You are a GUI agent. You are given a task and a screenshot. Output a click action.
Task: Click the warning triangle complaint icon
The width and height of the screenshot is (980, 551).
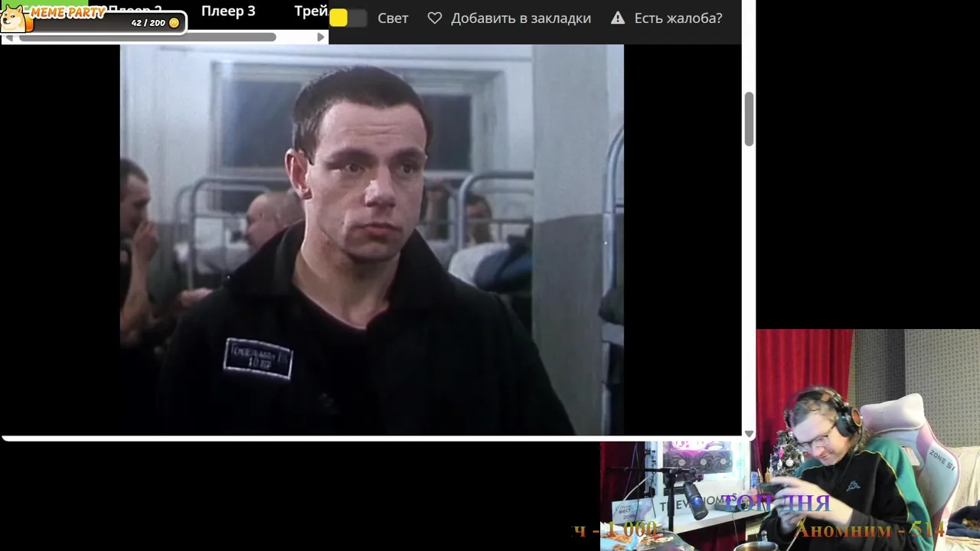click(x=618, y=18)
